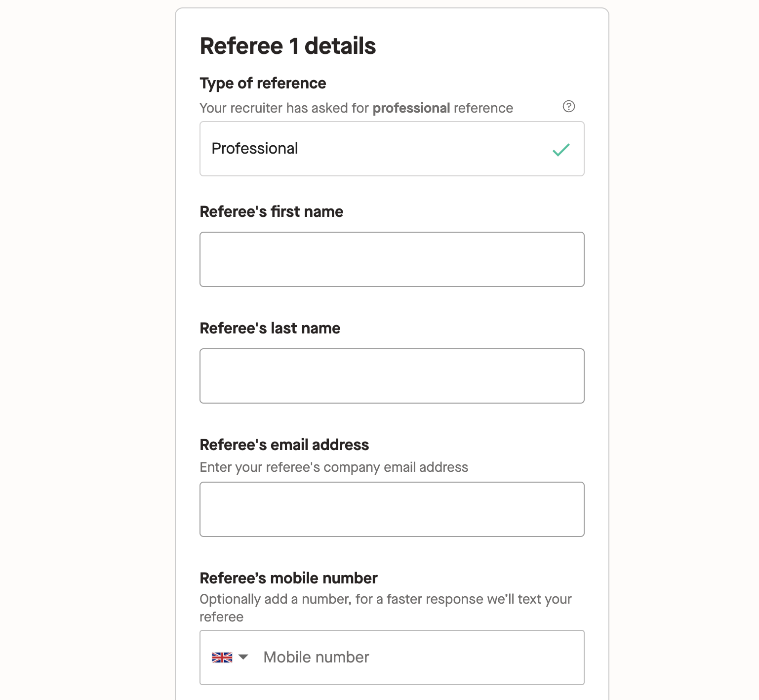The width and height of the screenshot is (759, 700).
Task: Click the Type of reference section label
Action: [x=262, y=83]
